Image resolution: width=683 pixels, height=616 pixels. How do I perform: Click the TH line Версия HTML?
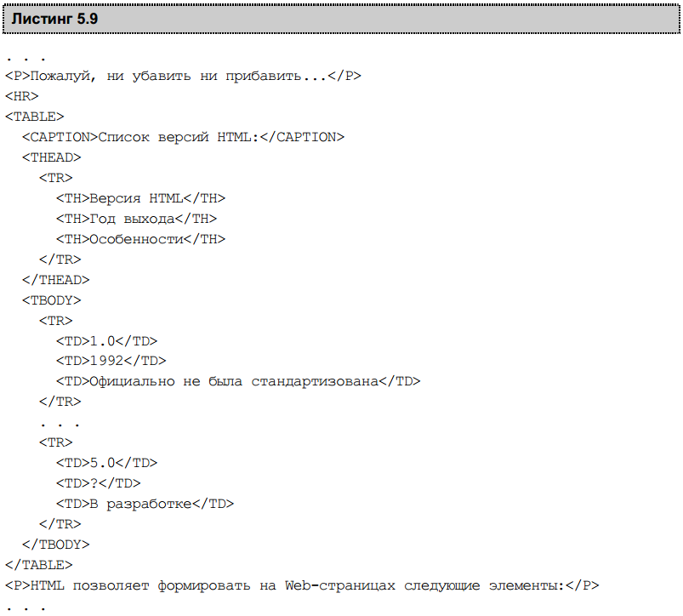coord(140,198)
